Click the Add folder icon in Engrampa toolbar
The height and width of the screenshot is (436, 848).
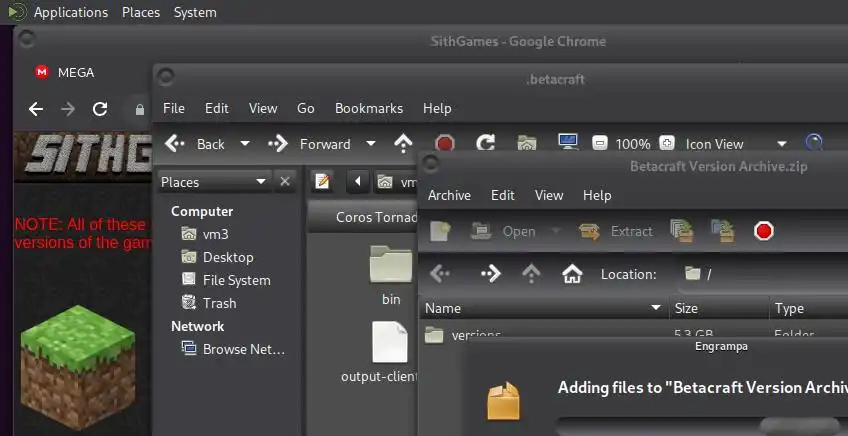pos(723,231)
